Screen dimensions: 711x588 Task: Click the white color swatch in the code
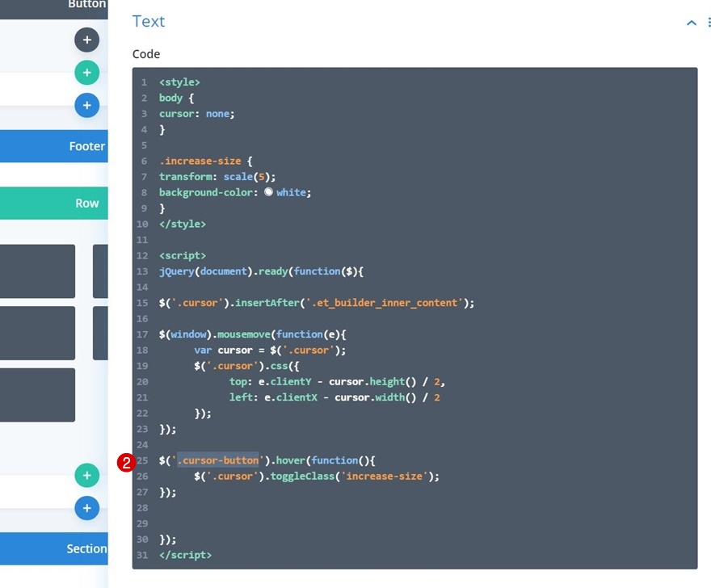click(x=268, y=191)
